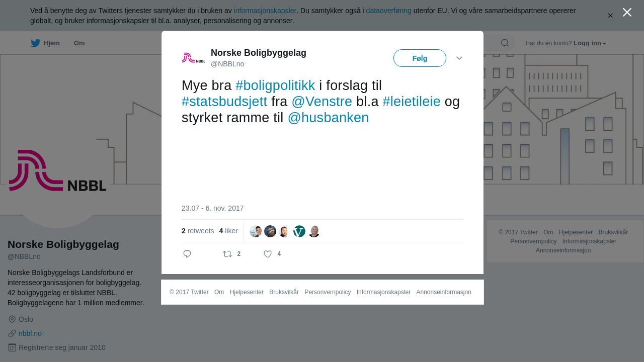The image size is (644, 362).
Task: Open the green V Venstre liker avatar
Action: [x=299, y=231]
